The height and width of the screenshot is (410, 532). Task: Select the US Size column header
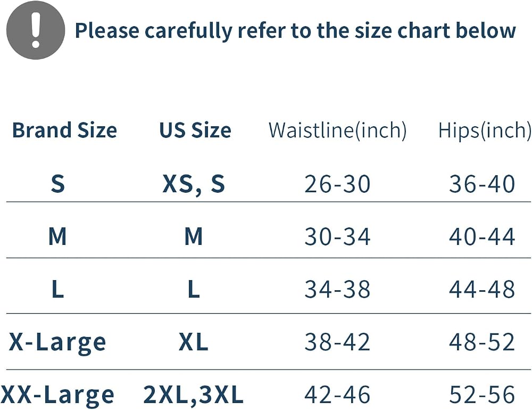[195, 130]
